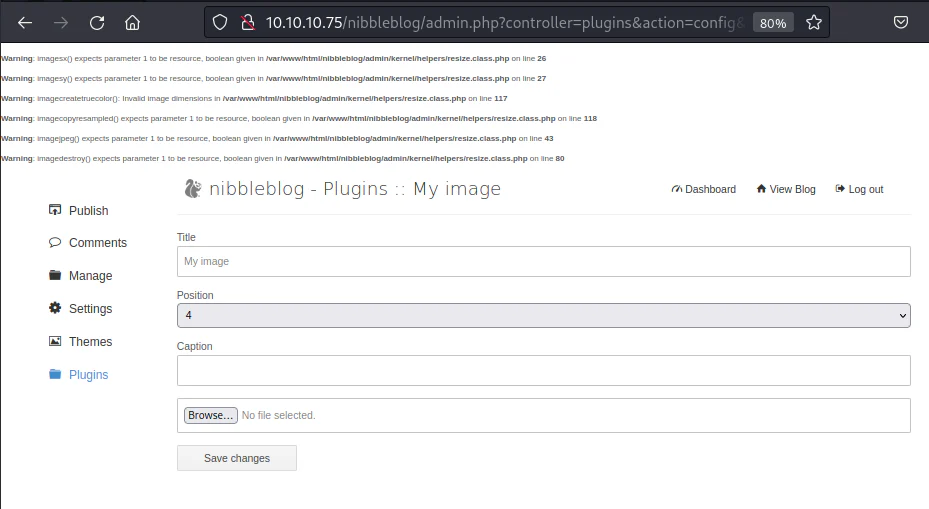The height and width of the screenshot is (509, 929).
Task: Click the Comments speech bubble icon
Action: 55,242
